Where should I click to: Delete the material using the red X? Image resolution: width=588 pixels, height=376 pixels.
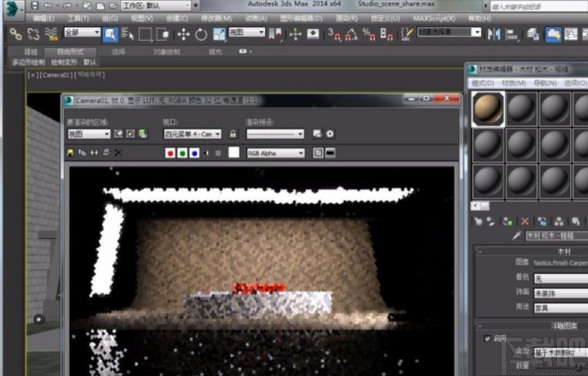[x=525, y=222]
